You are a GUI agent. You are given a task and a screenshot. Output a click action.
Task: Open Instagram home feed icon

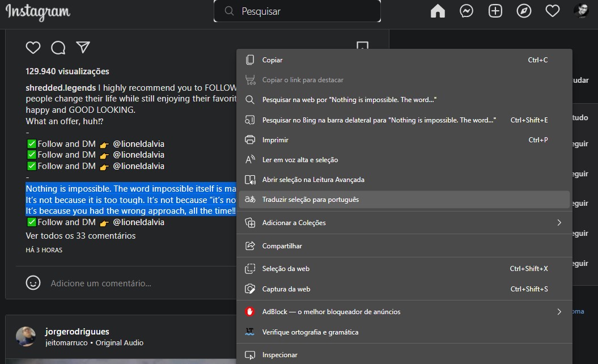tap(438, 11)
